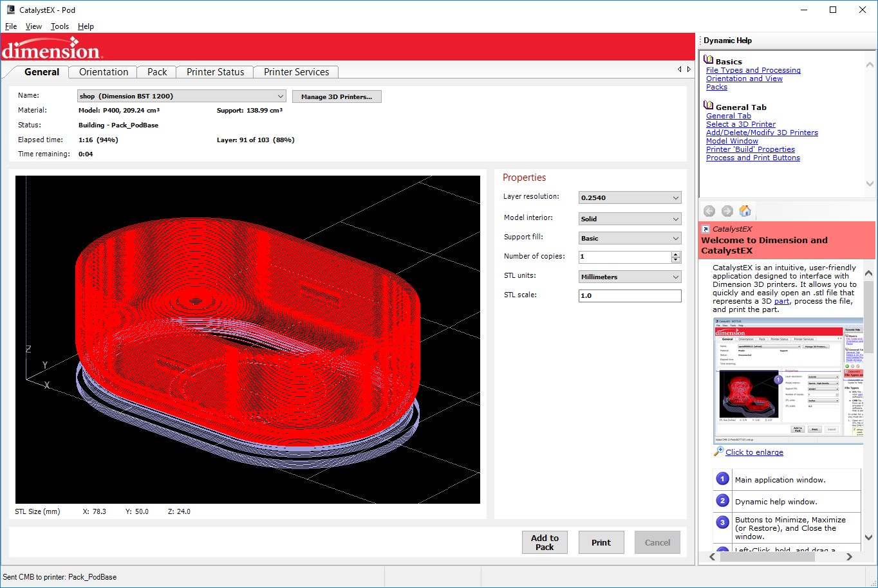This screenshot has height=588, width=878.
Task: Switch to the Printer Services tab
Action: [x=296, y=72]
